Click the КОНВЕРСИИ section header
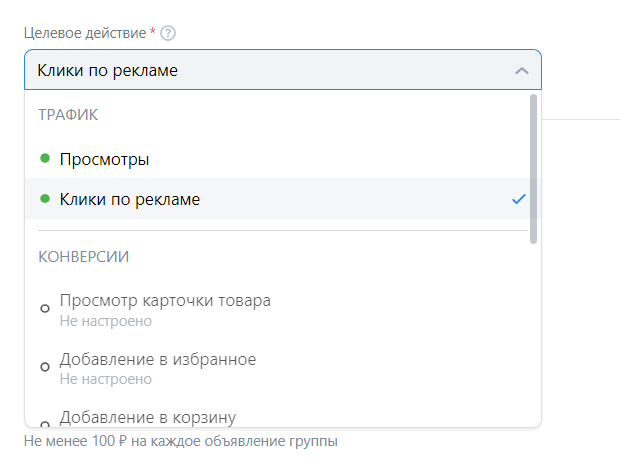The width and height of the screenshot is (620, 470). (83, 257)
